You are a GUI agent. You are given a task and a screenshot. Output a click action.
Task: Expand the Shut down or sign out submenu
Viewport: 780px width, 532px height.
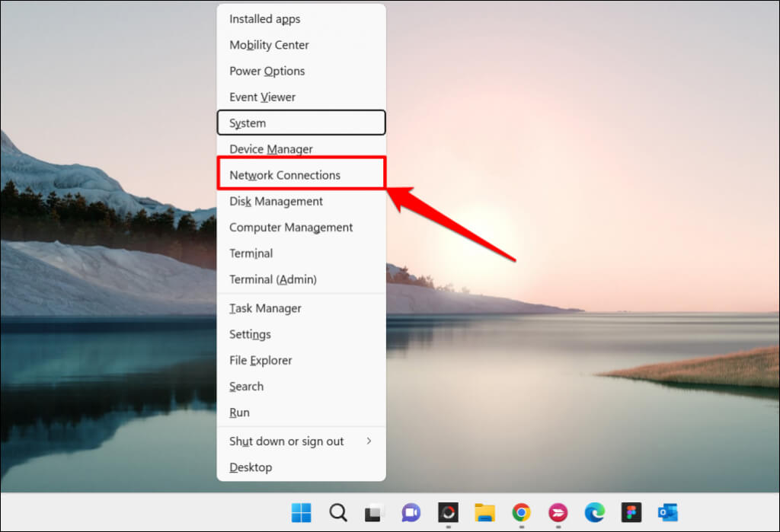click(x=286, y=441)
